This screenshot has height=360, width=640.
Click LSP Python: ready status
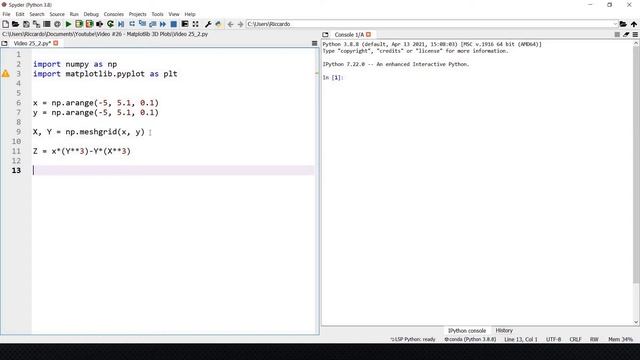[x=413, y=339]
